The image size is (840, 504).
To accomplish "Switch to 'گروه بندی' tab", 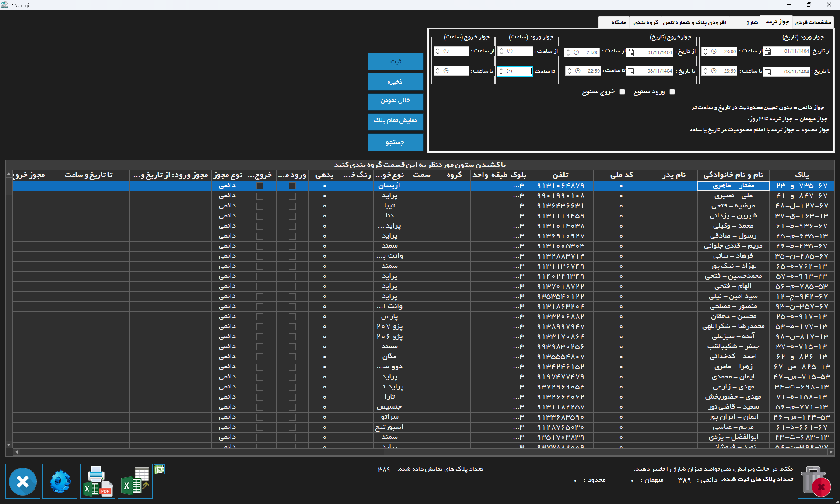I will [x=646, y=22].
